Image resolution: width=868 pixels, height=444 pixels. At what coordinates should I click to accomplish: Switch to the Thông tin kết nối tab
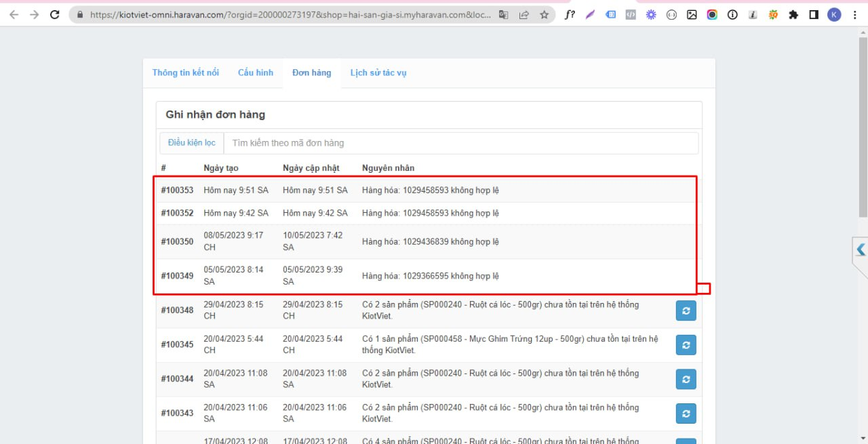[186, 73]
